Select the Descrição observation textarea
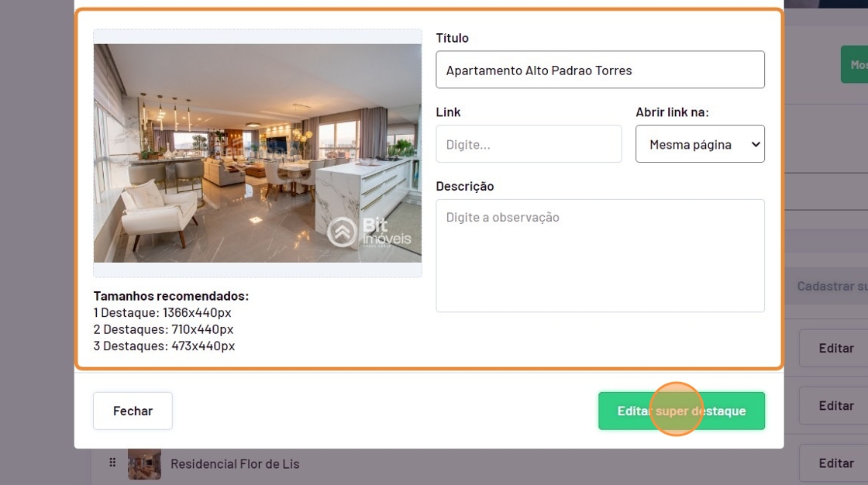The image size is (868, 485). tap(600, 256)
